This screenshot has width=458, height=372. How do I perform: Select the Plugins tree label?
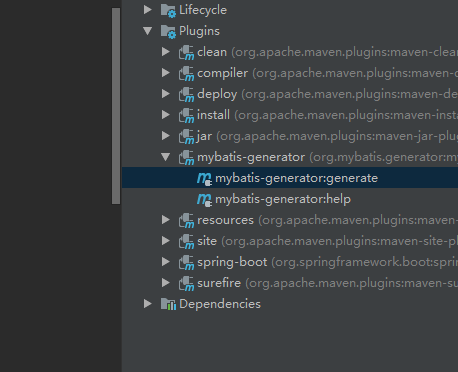[x=199, y=31]
